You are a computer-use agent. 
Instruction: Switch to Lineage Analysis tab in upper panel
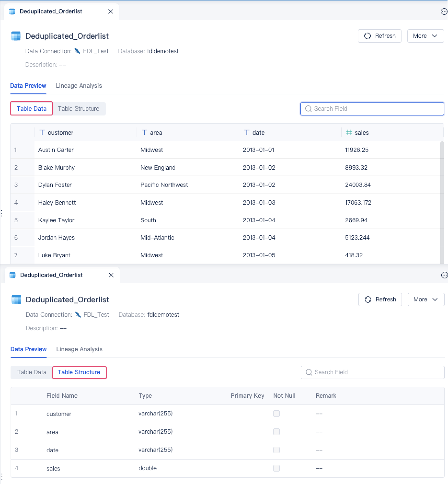click(x=79, y=86)
